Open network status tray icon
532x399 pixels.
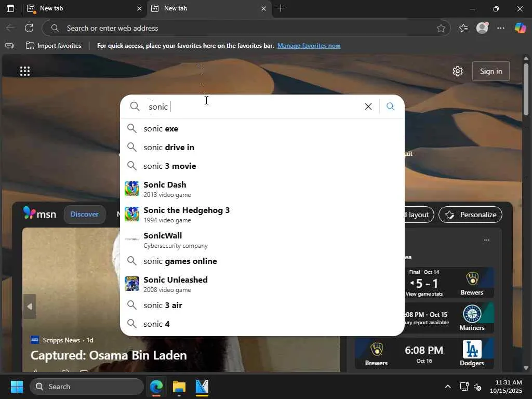click(464, 387)
